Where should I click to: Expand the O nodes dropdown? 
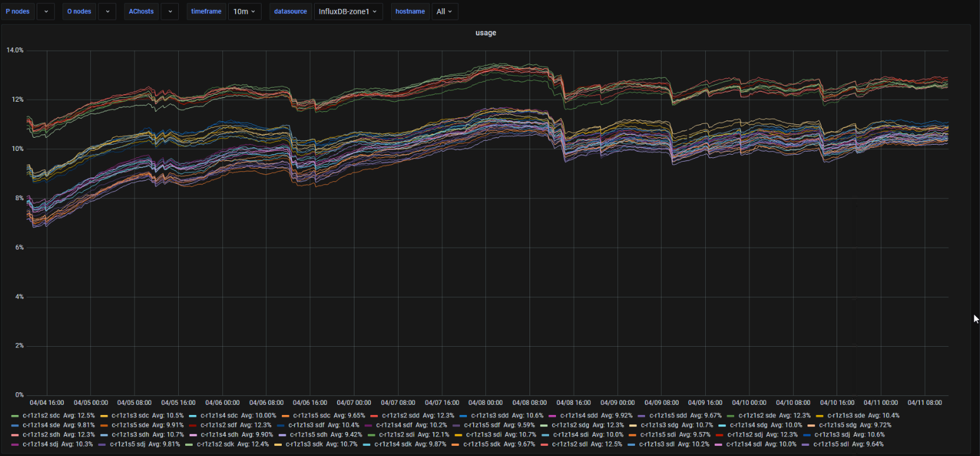click(x=107, y=11)
